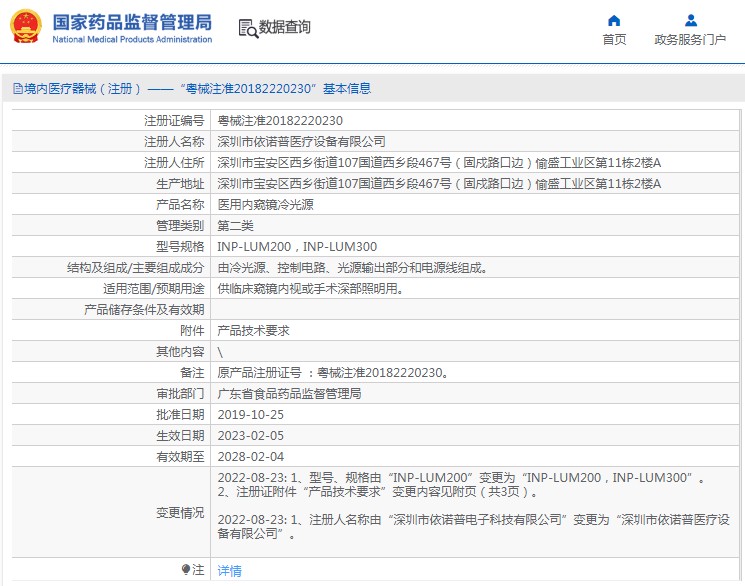The width and height of the screenshot is (745, 586).
Task: Click the 首页 house icon
Action: click(x=614, y=20)
